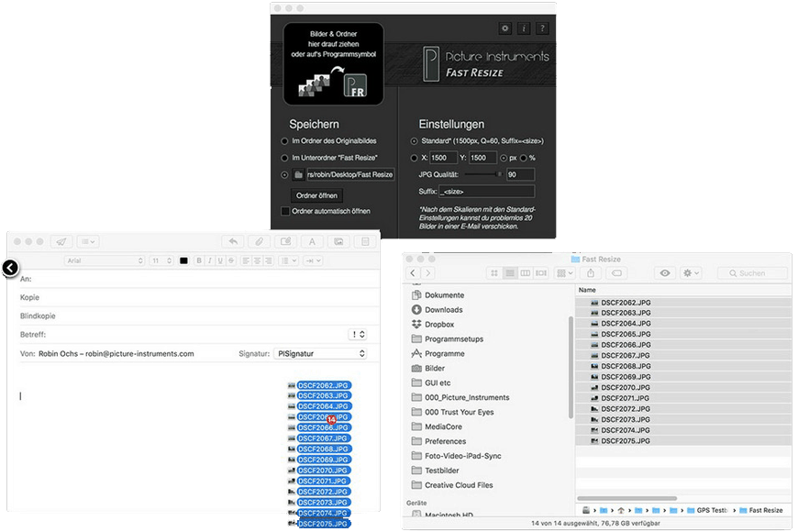
Task: Open Dokumente in Finder sidebar
Action: [444, 295]
